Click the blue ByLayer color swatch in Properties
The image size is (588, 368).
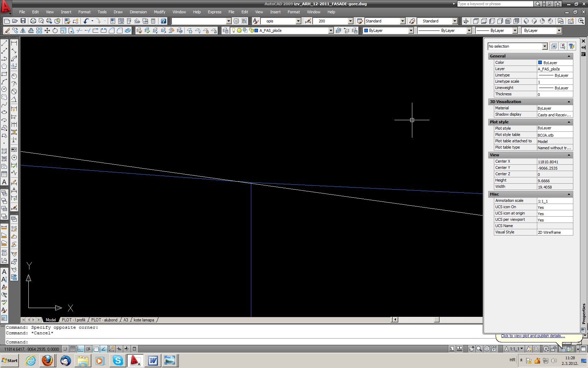pos(540,63)
